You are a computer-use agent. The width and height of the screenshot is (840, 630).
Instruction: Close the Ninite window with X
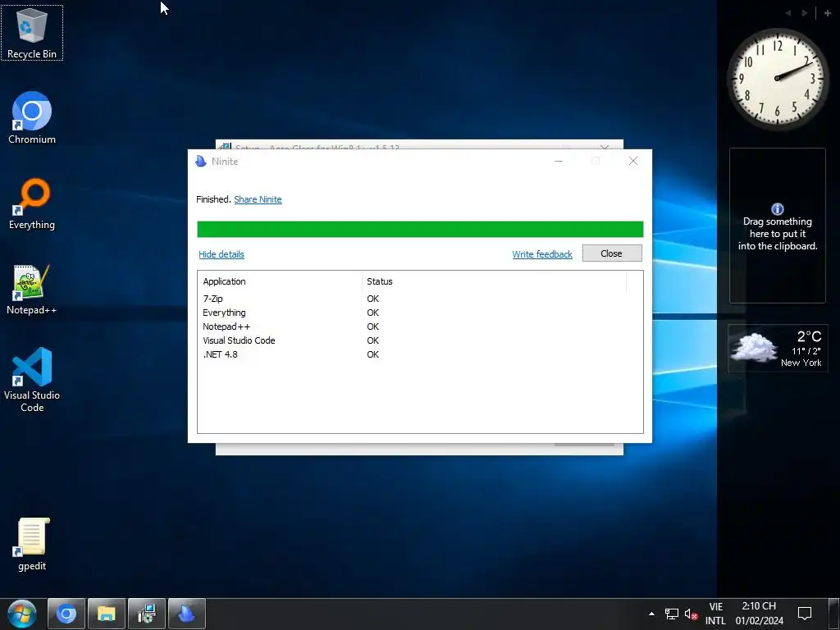coord(633,162)
